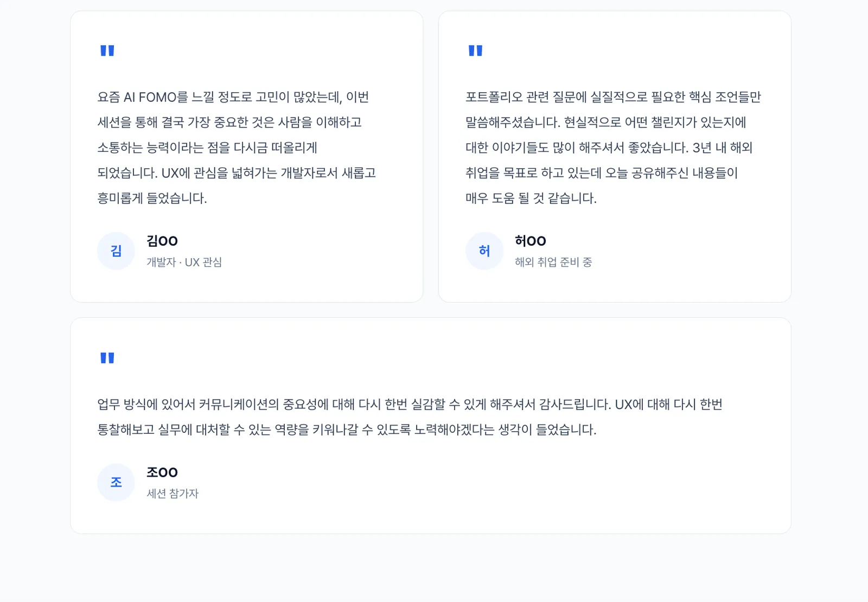Click the '세션 참가자' subtitle
This screenshot has width=868, height=602.
pos(173,494)
